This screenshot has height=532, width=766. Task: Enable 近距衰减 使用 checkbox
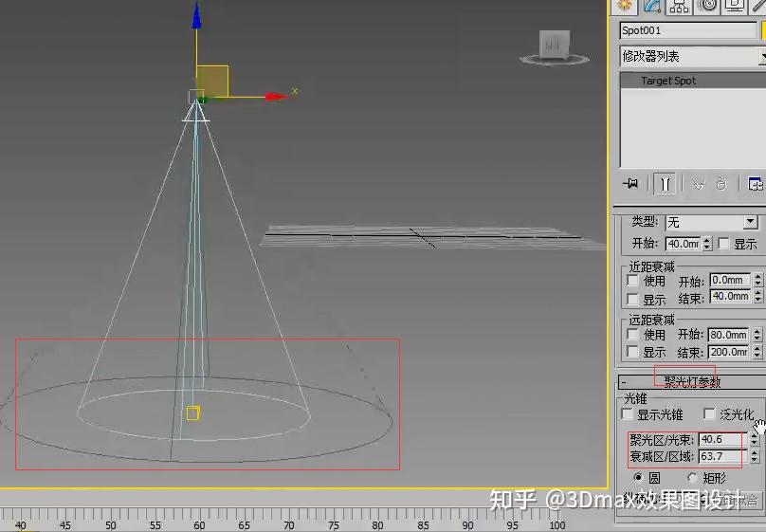[x=632, y=281]
